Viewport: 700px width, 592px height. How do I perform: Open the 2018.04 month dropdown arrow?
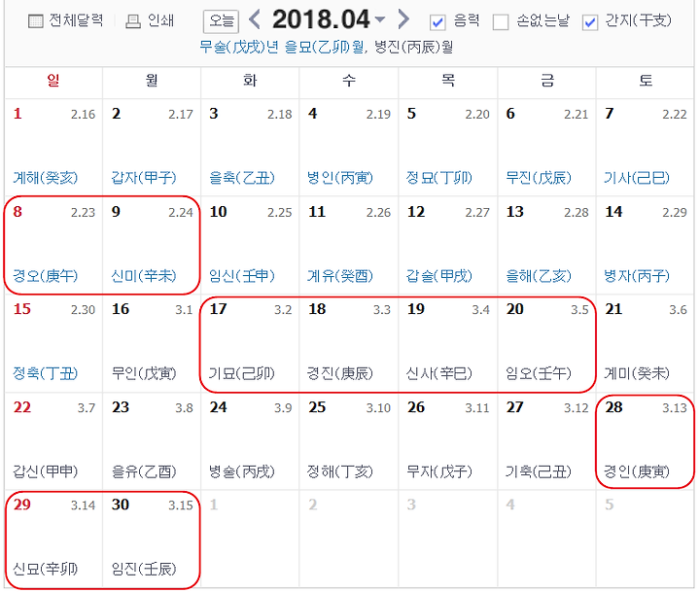point(380,19)
